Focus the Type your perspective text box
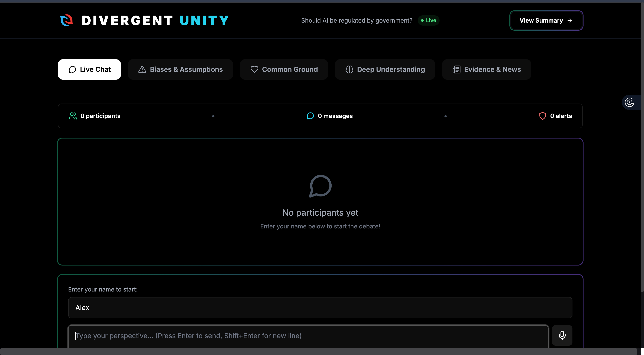The image size is (644, 355). point(308,336)
